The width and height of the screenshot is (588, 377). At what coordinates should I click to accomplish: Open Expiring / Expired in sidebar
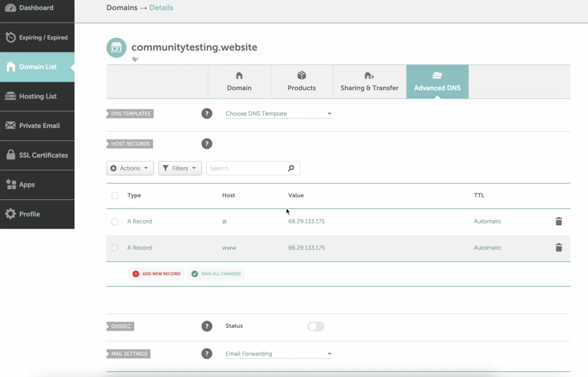click(37, 38)
